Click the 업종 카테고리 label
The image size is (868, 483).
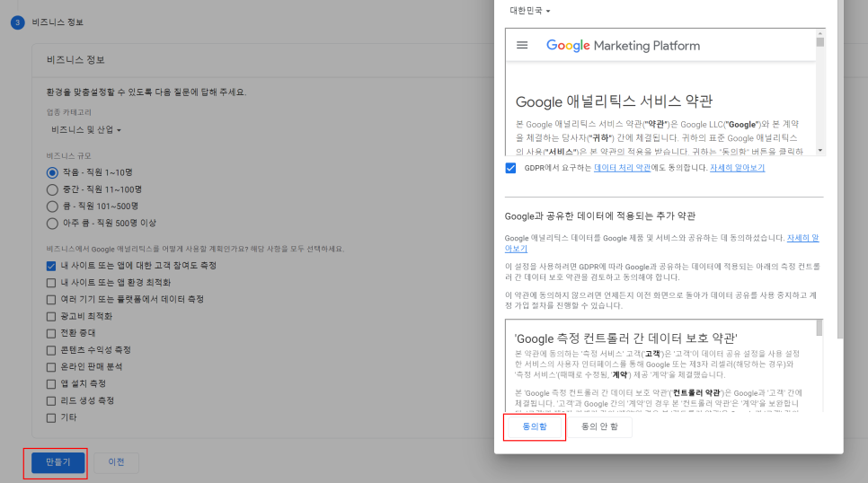pyautogui.click(x=69, y=112)
